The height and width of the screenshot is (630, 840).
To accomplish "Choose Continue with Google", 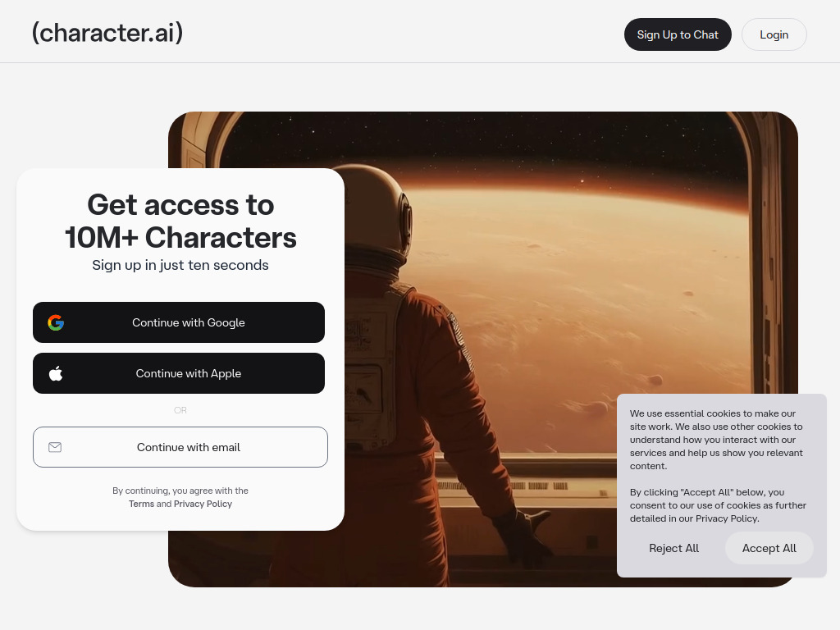I will click(x=179, y=322).
